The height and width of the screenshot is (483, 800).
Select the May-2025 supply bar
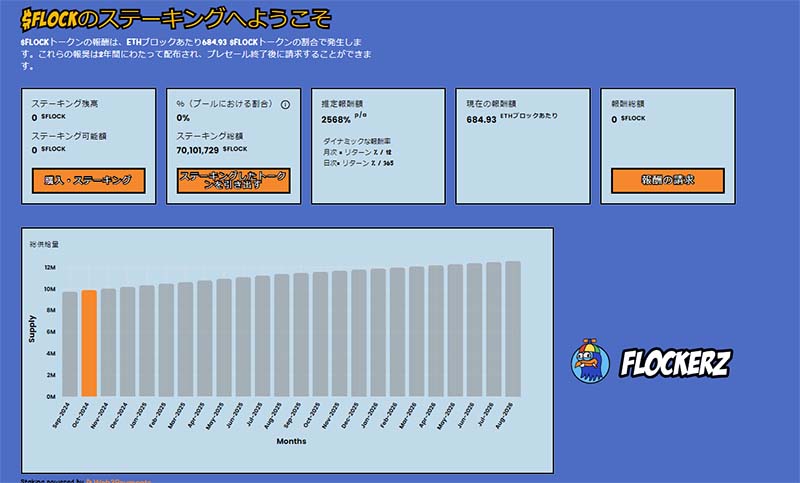point(224,338)
